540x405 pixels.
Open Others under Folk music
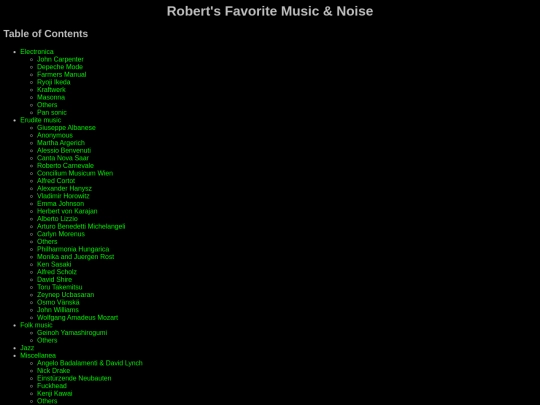[x=47, y=340]
